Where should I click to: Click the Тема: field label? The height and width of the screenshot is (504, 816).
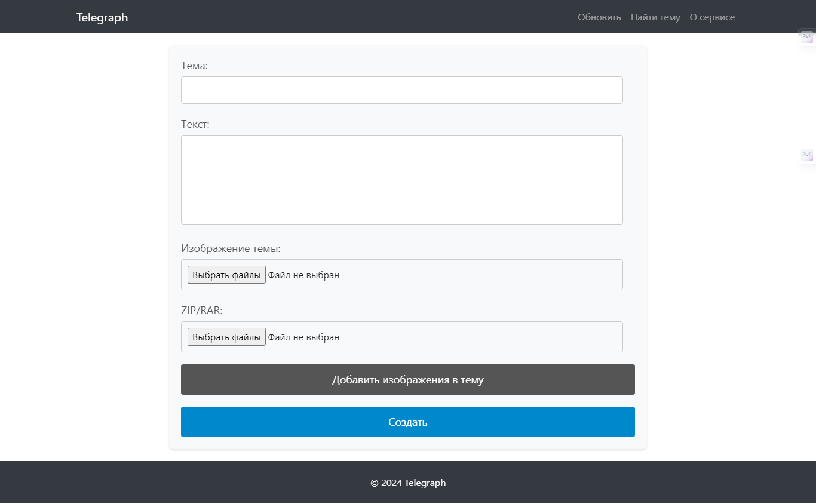coord(194,66)
